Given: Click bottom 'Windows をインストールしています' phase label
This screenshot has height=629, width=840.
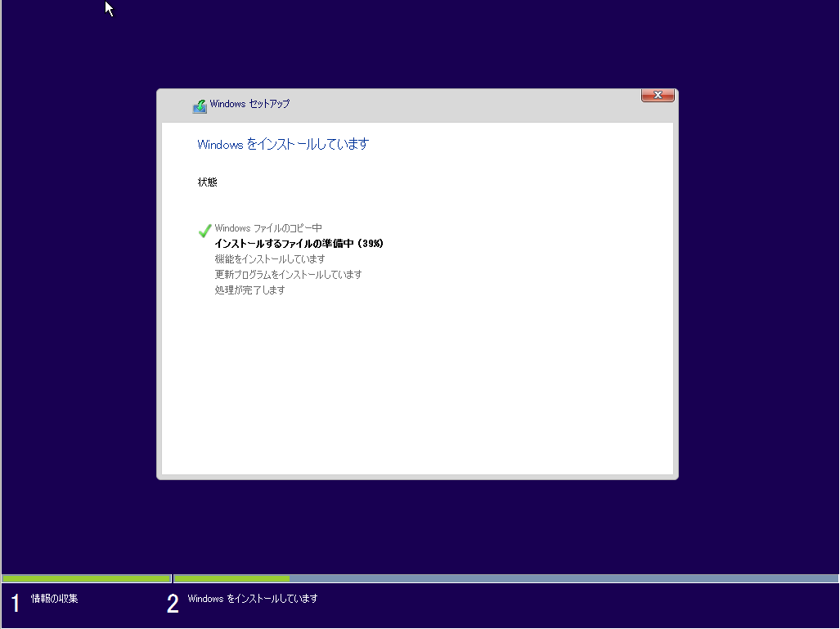Looking at the screenshot, I should point(252,599).
